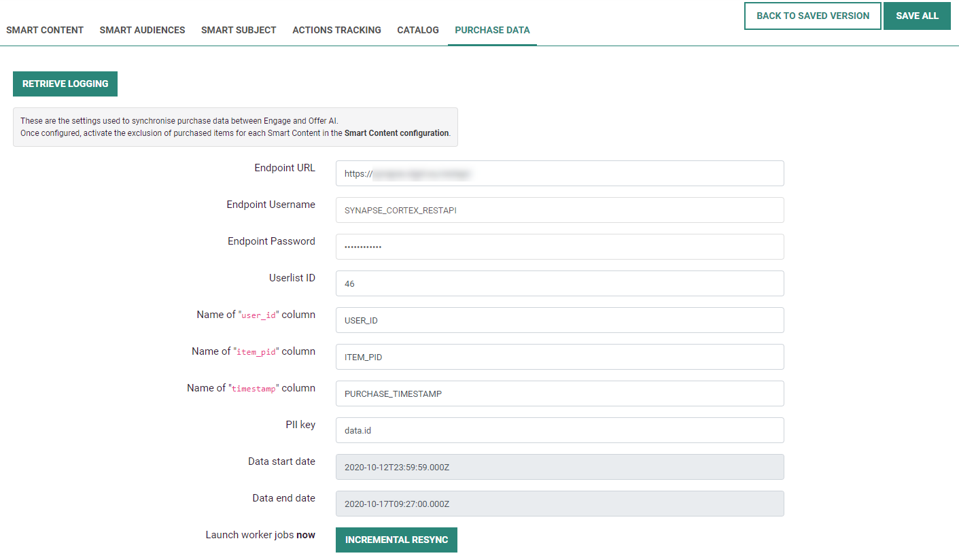The width and height of the screenshot is (959, 560).
Task: Click the Save All button
Action: coord(916,16)
